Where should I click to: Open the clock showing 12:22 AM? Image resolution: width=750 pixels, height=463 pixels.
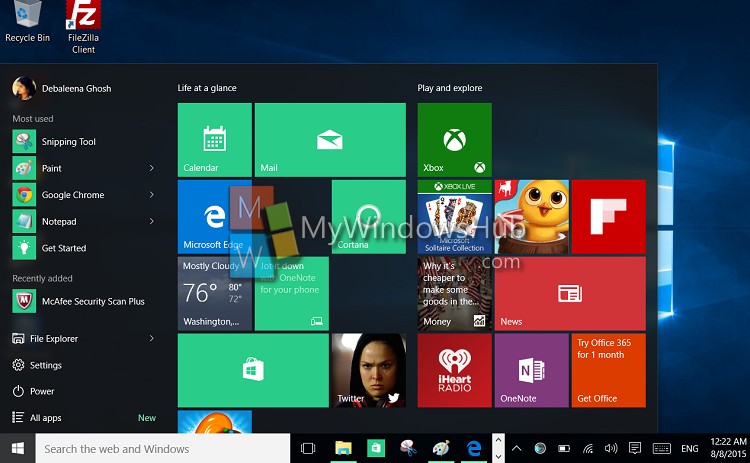click(x=728, y=448)
